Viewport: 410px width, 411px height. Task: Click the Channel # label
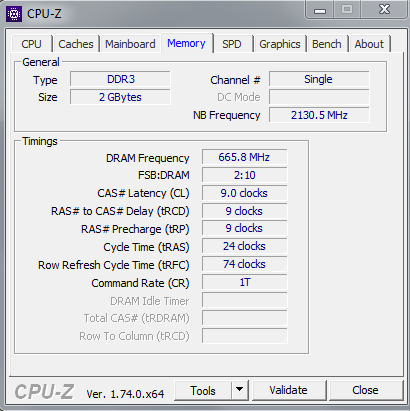(235, 80)
